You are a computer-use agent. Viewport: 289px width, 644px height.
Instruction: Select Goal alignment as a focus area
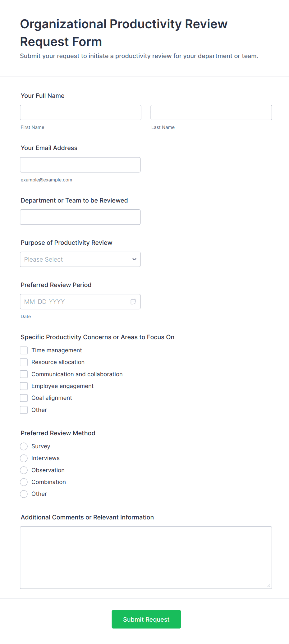click(24, 398)
